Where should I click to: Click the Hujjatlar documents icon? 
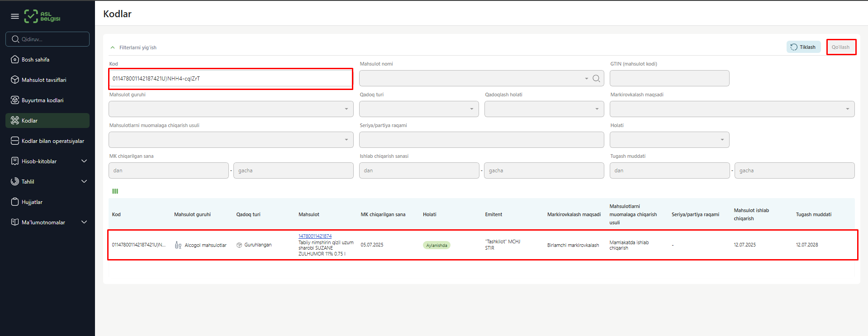click(15, 202)
